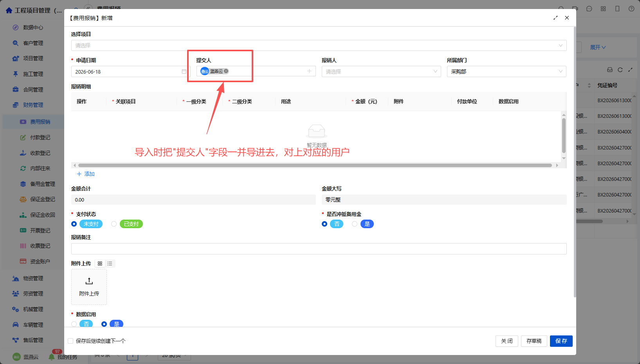
Task: Collapse the 财务管理 sidebar group
Action: click(x=33, y=105)
